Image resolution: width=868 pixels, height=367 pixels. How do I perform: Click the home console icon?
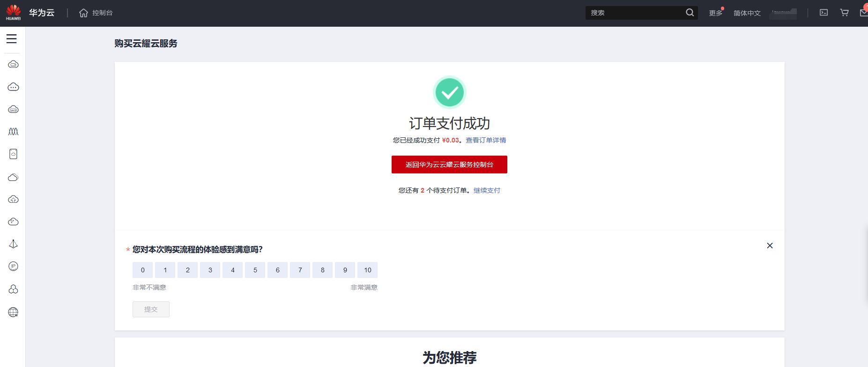pyautogui.click(x=83, y=13)
